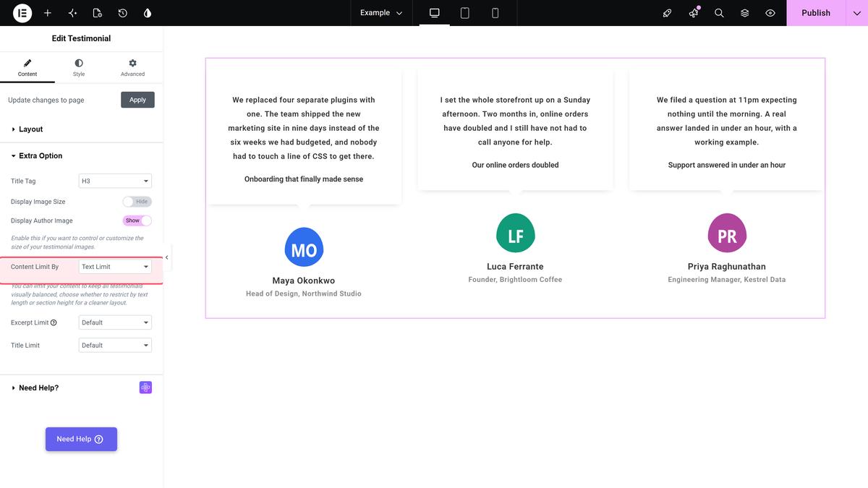Viewport: 868px width, 488px height.
Task: Open the Finder search icon
Action: coord(719,13)
